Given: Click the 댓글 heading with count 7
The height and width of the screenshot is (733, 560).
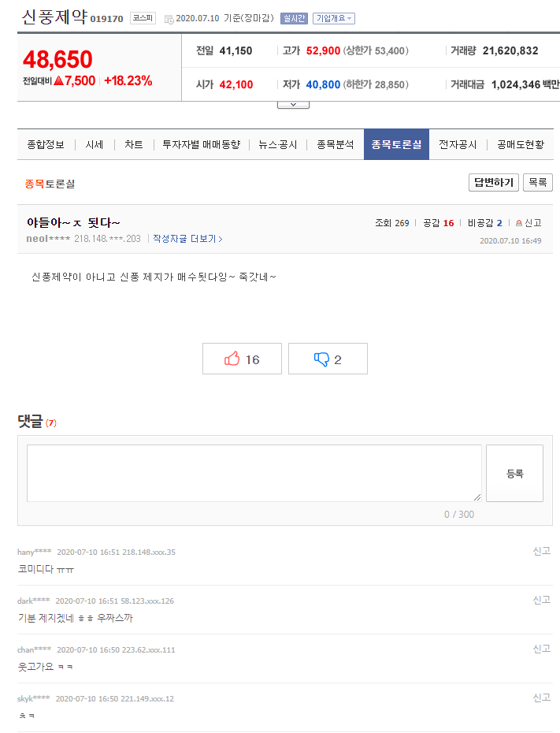Looking at the screenshot, I should [x=37, y=421].
